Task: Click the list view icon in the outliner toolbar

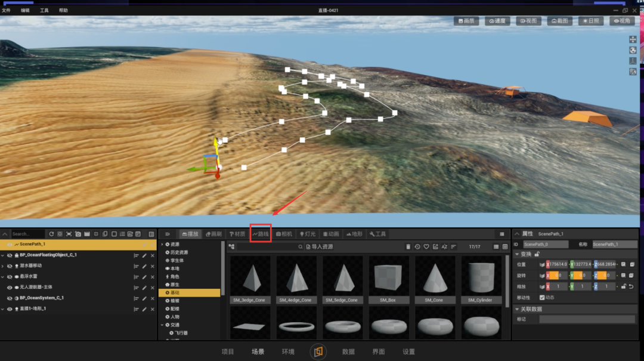Action: (x=122, y=234)
